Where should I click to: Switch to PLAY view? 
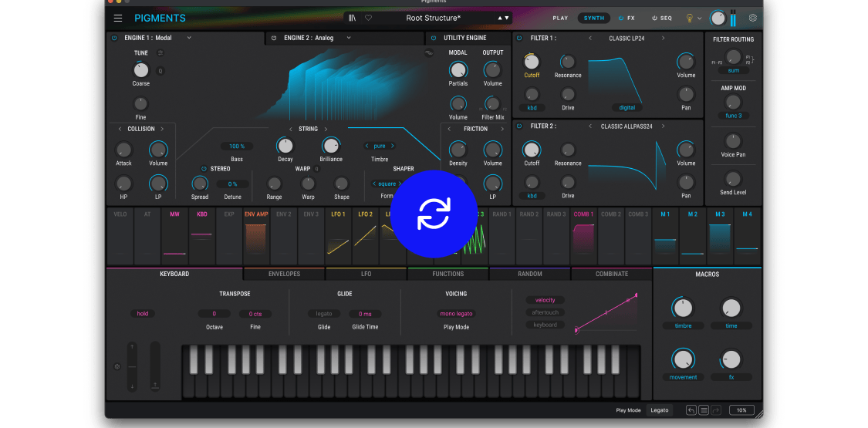pyautogui.click(x=560, y=18)
